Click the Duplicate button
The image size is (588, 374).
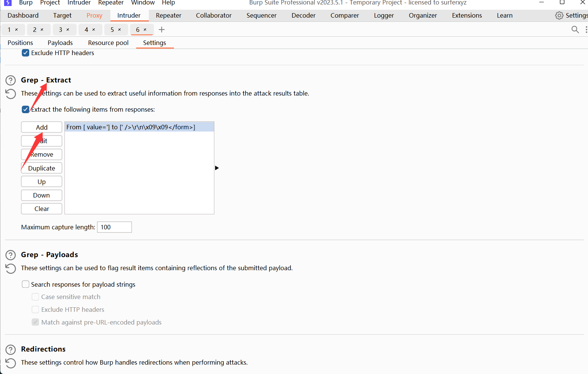(x=42, y=168)
